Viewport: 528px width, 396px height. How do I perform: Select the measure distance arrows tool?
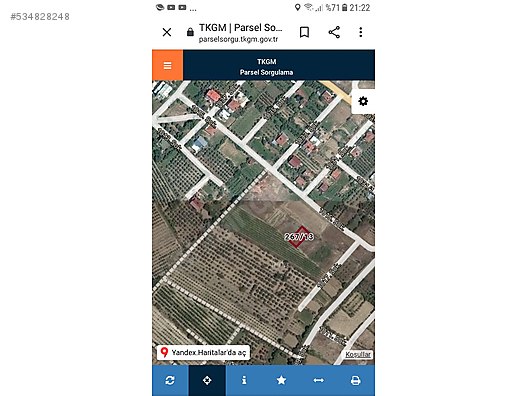point(319,381)
